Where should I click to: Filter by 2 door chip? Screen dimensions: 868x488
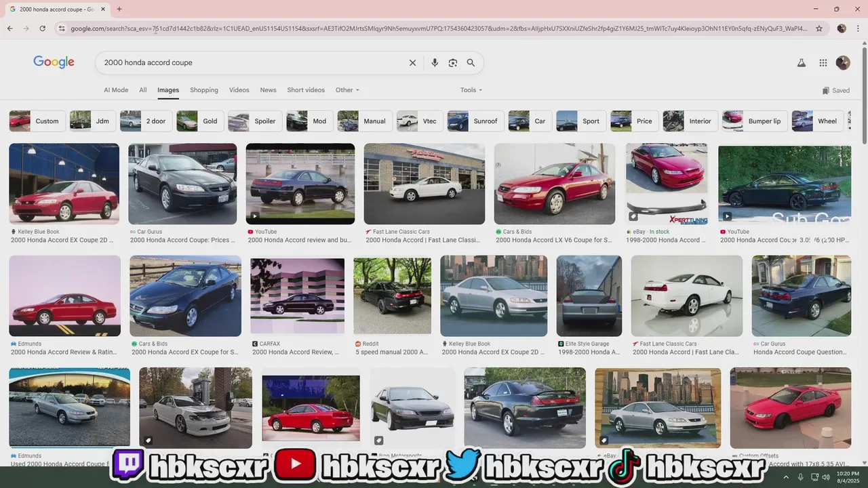[x=146, y=121]
